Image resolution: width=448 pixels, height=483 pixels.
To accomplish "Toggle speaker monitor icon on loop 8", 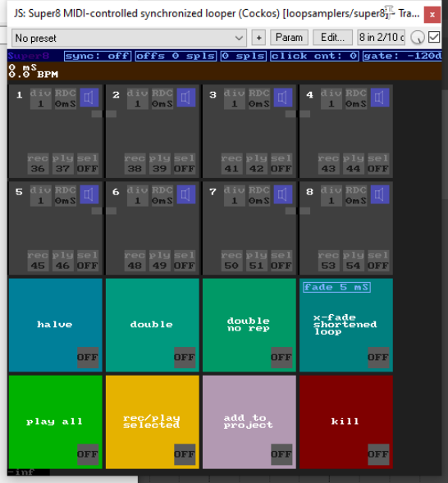I will (380, 194).
